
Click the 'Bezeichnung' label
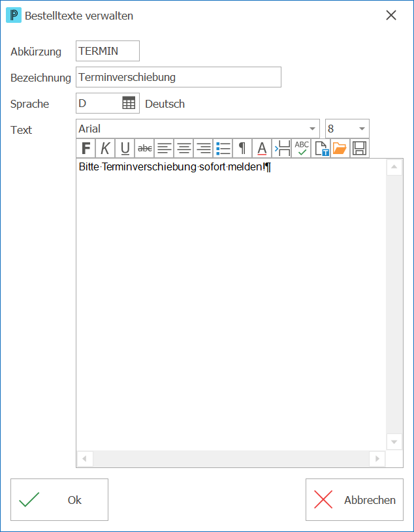40,78
